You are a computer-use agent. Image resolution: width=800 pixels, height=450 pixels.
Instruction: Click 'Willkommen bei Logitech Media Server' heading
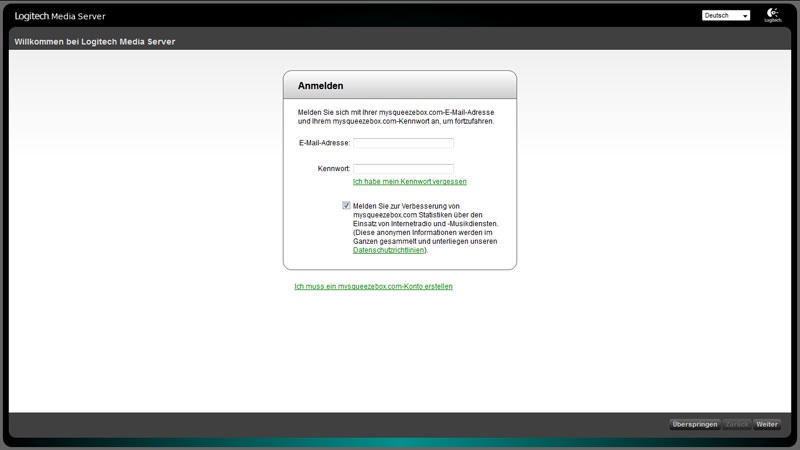[x=95, y=42]
